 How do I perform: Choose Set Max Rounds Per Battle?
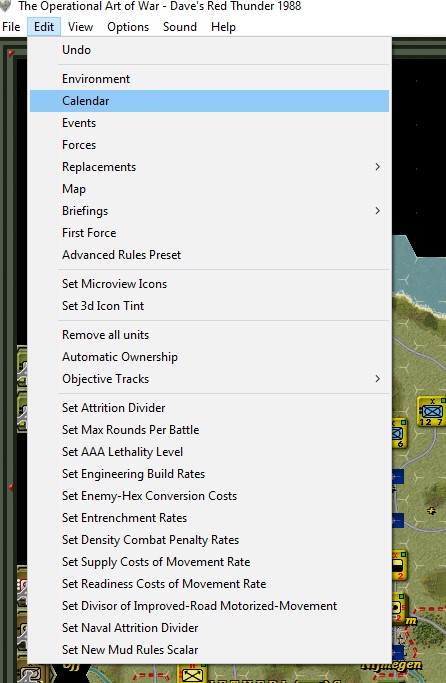click(x=209, y=429)
